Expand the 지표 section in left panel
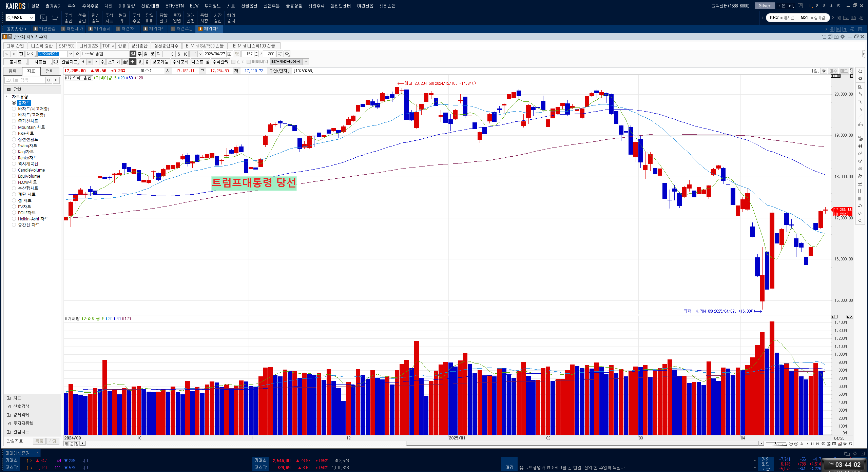Viewport: 868px width, 472px height. click(x=8, y=398)
